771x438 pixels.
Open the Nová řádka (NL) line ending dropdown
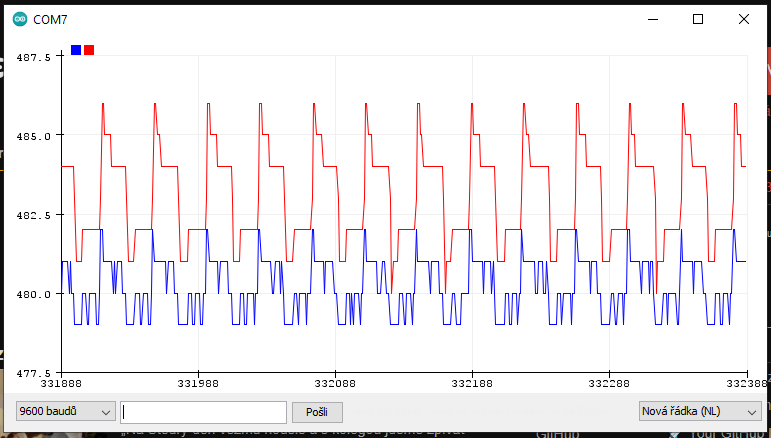pos(699,411)
